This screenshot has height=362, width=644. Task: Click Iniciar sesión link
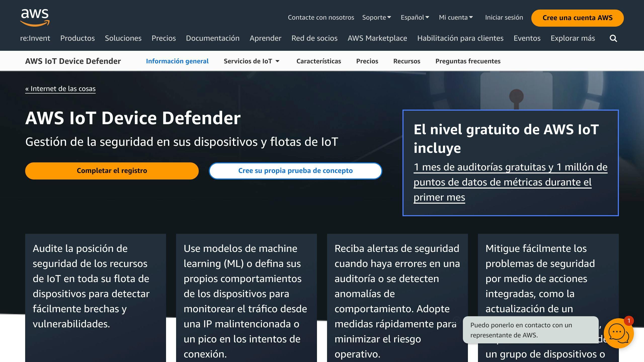[504, 17]
